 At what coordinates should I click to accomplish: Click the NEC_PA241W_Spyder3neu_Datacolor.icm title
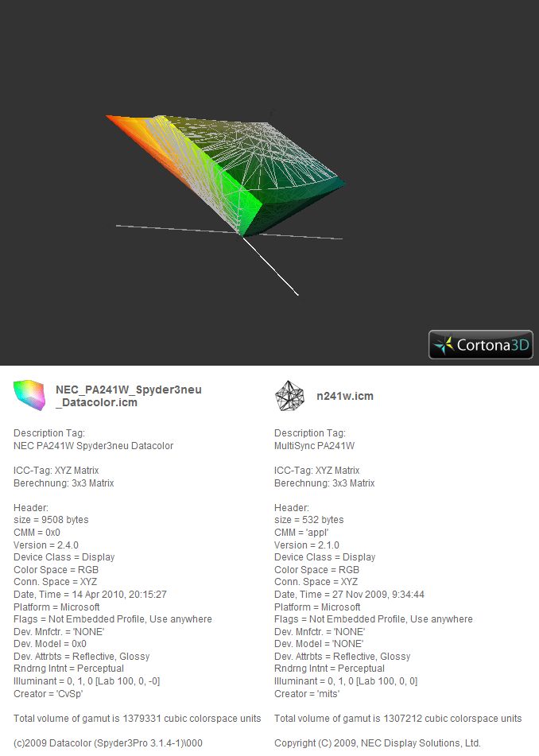pyautogui.click(x=129, y=396)
